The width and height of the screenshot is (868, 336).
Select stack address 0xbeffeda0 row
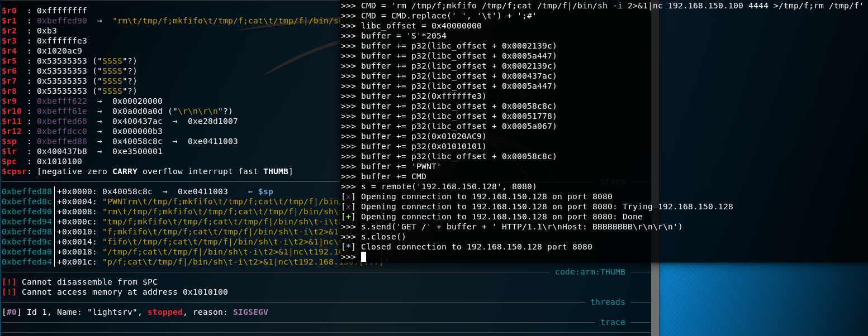pos(170,252)
